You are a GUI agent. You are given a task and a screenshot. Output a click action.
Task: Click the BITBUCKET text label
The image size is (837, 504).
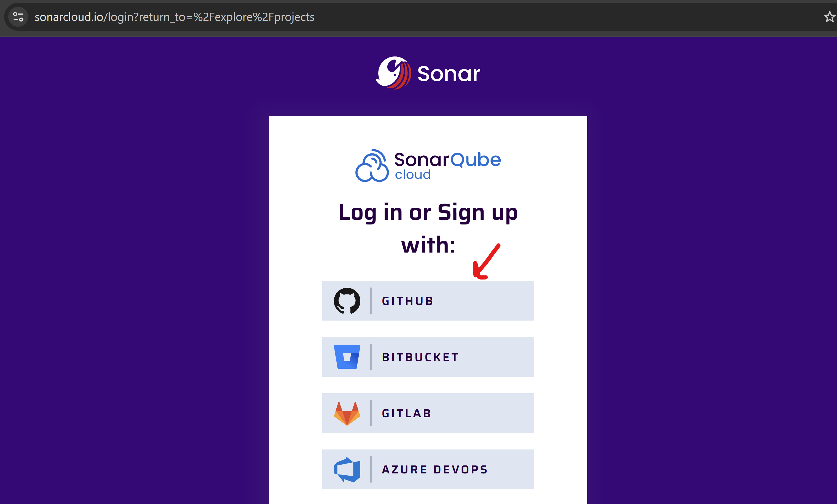420,357
